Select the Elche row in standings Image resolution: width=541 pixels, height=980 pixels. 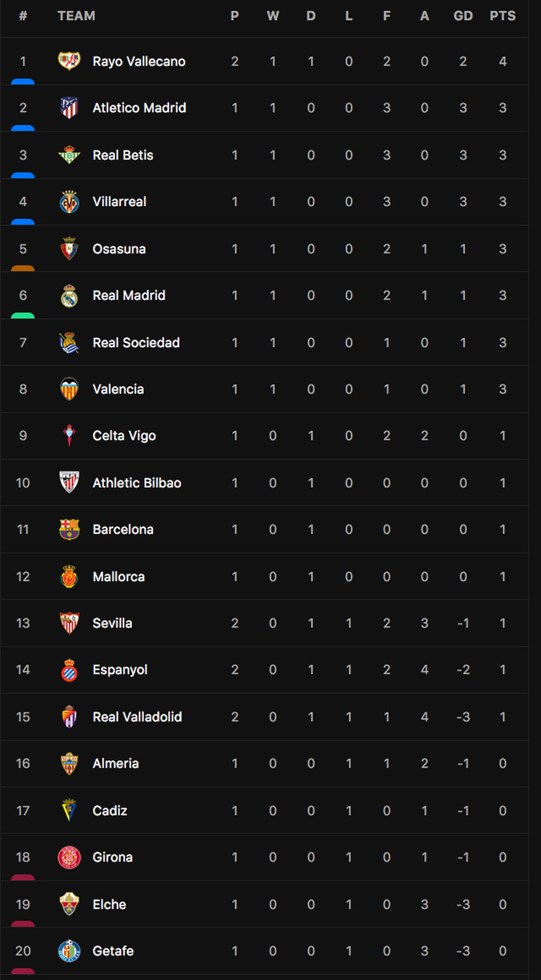[x=264, y=904]
